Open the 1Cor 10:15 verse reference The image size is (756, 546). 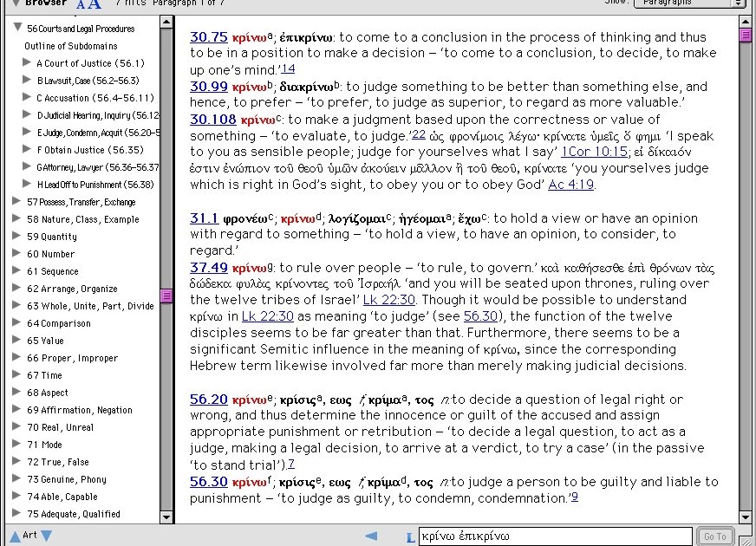click(595, 152)
